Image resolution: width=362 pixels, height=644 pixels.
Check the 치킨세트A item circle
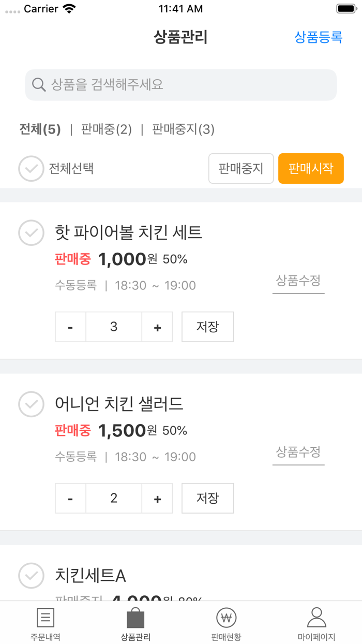coord(31,576)
